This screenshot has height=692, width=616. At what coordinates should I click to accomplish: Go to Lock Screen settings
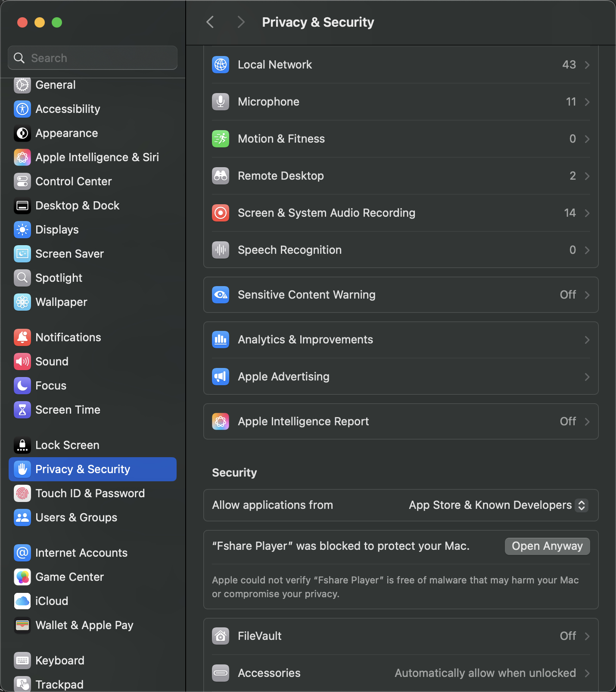(x=93, y=445)
